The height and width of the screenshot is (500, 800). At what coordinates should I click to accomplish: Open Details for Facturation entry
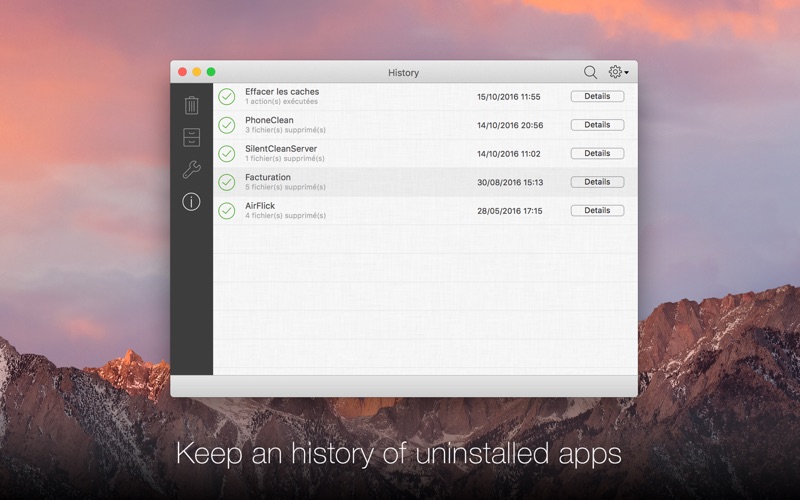pos(597,182)
